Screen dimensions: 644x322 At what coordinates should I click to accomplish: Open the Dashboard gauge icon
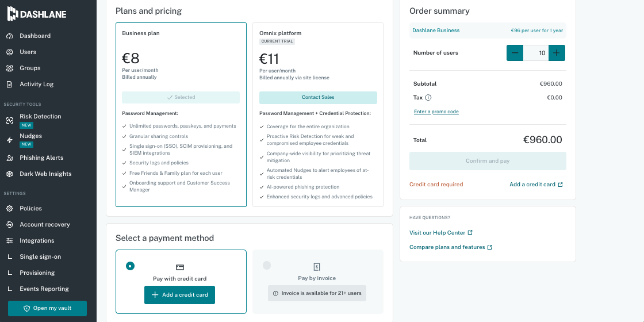(x=10, y=36)
